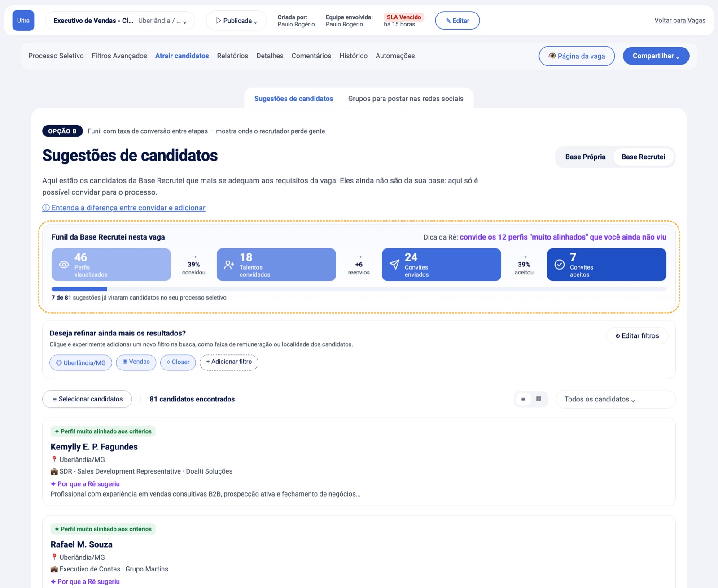This screenshot has height=588, width=718.
Task: Open the Histórico tab
Action: 353,56
